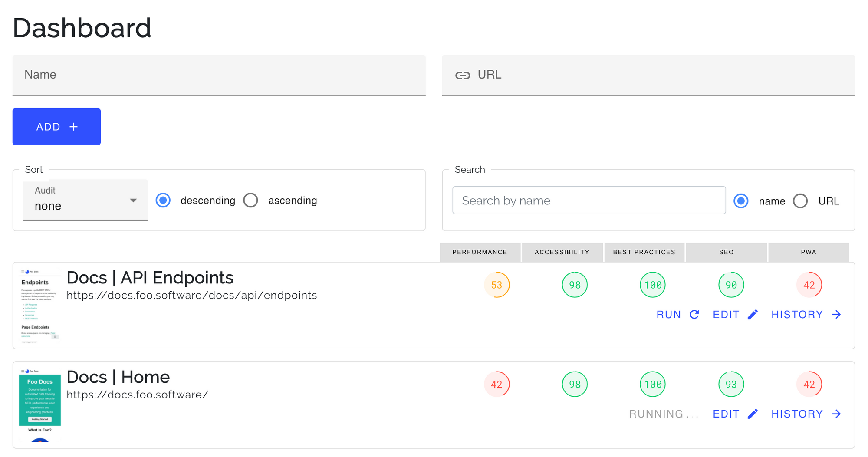Screen dimensions: 868x457
Task: Click PWA score 42 for API Endpoints
Action: coord(809,285)
